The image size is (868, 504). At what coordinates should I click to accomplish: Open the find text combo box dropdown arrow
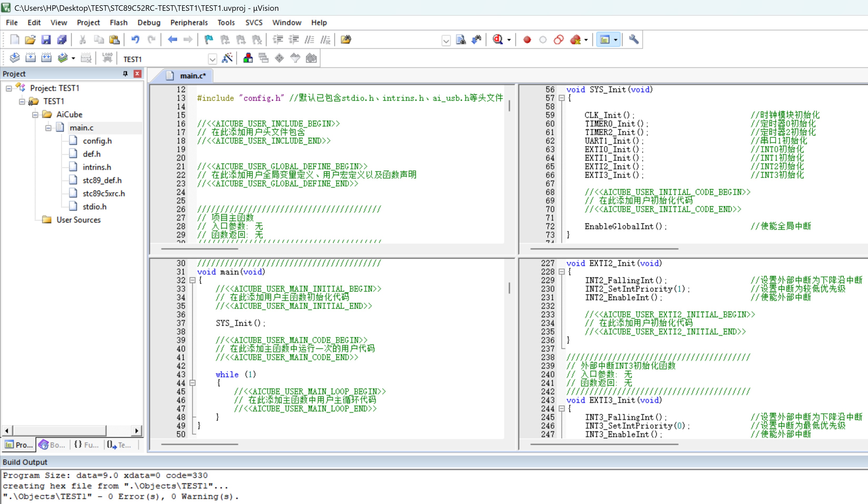[x=446, y=41]
